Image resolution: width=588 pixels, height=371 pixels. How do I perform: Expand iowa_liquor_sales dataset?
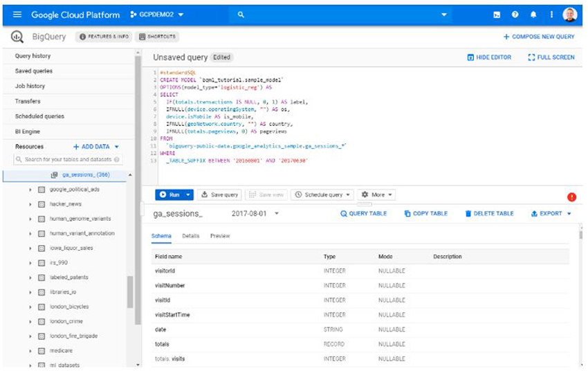30,248
